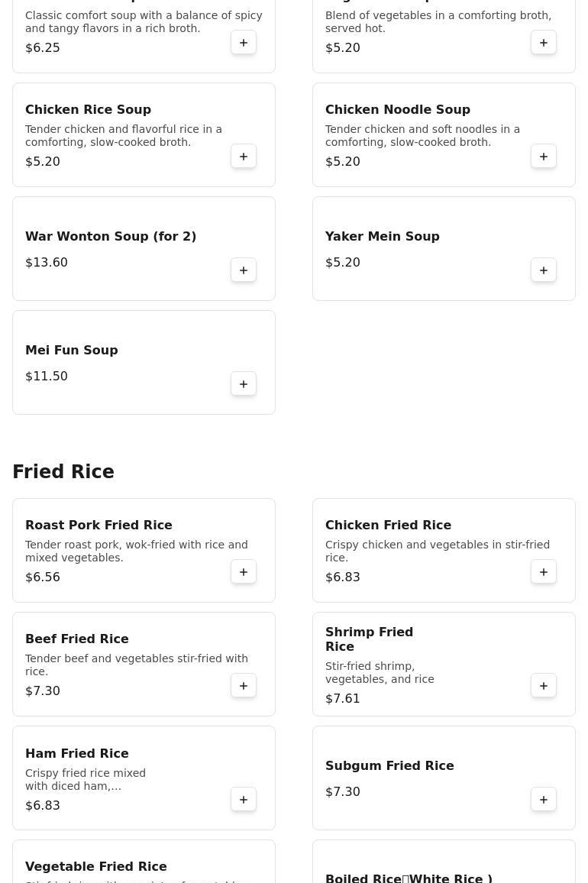Add Beef Fried Rice using plus icon
Image resolution: width=588 pixels, height=883 pixels.
(244, 686)
